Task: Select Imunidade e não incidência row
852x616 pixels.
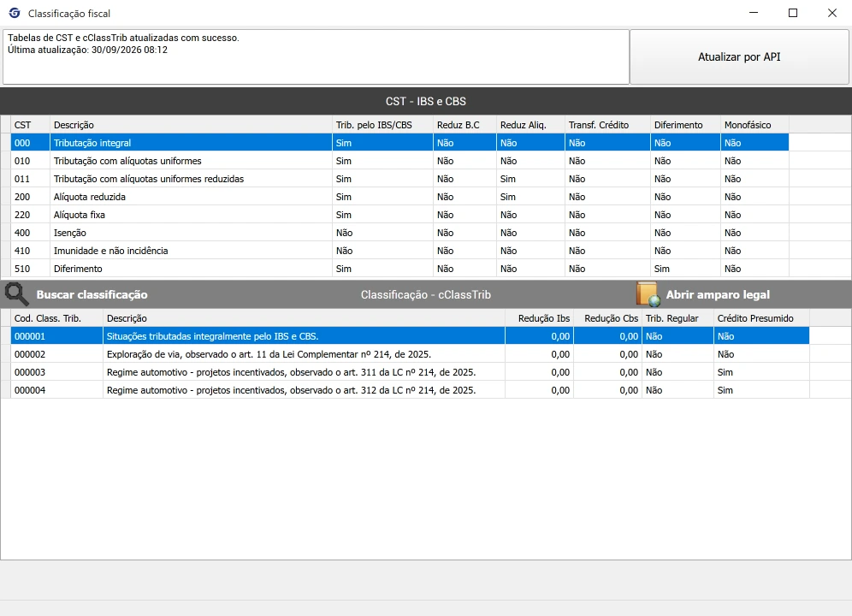Action: tap(399, 251)
